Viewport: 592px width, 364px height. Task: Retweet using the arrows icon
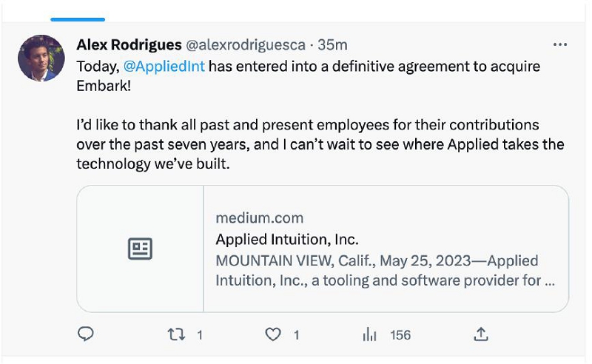click(176, 334)
